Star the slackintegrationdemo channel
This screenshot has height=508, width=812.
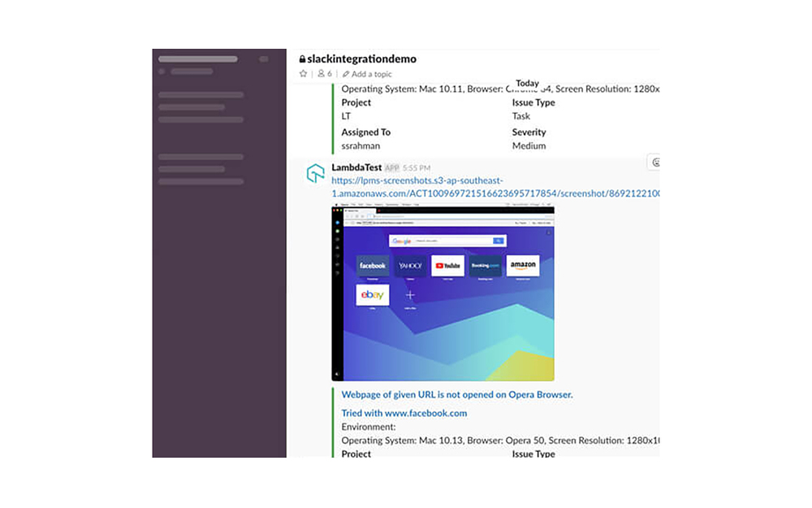click(304, 74)
